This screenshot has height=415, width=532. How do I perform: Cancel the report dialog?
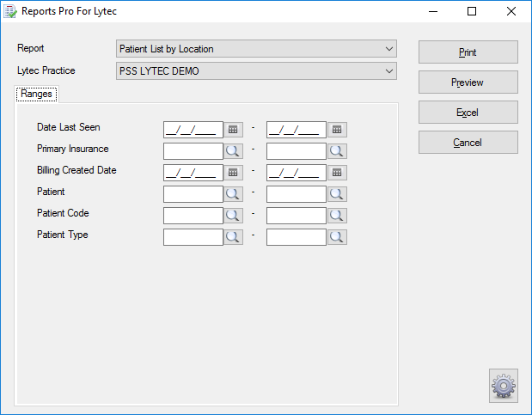[468, 143]
